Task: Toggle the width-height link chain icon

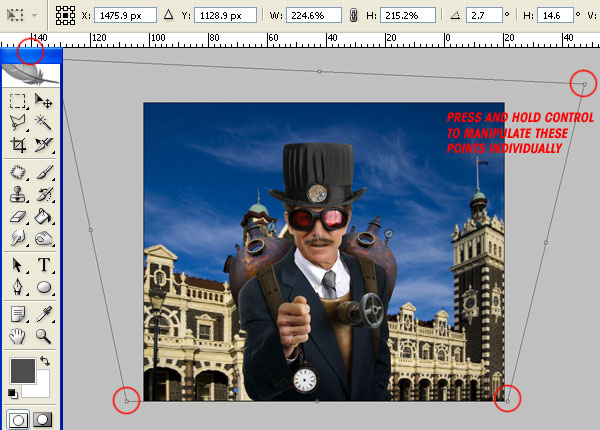Action: point(354,15)
